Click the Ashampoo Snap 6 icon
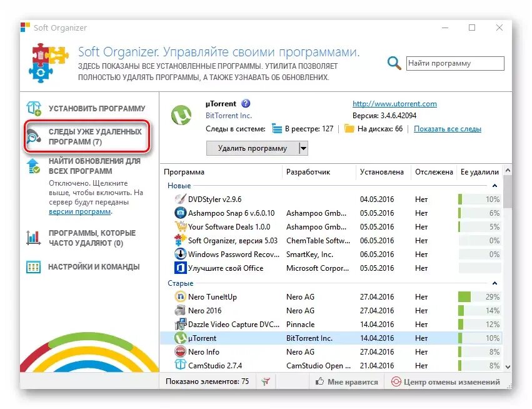The image size is (532, 409). 180,213
